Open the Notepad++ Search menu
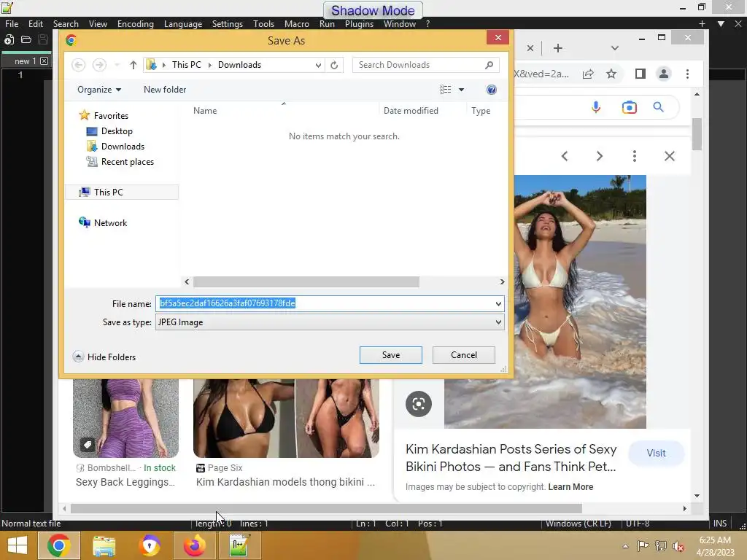747x560 pixels. (x=66, y=24)
